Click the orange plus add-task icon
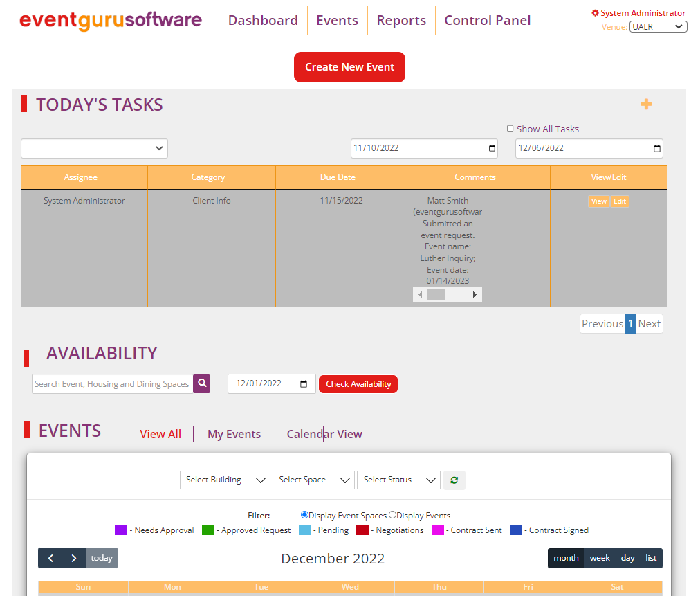The image size is (700, 596). 646,105
